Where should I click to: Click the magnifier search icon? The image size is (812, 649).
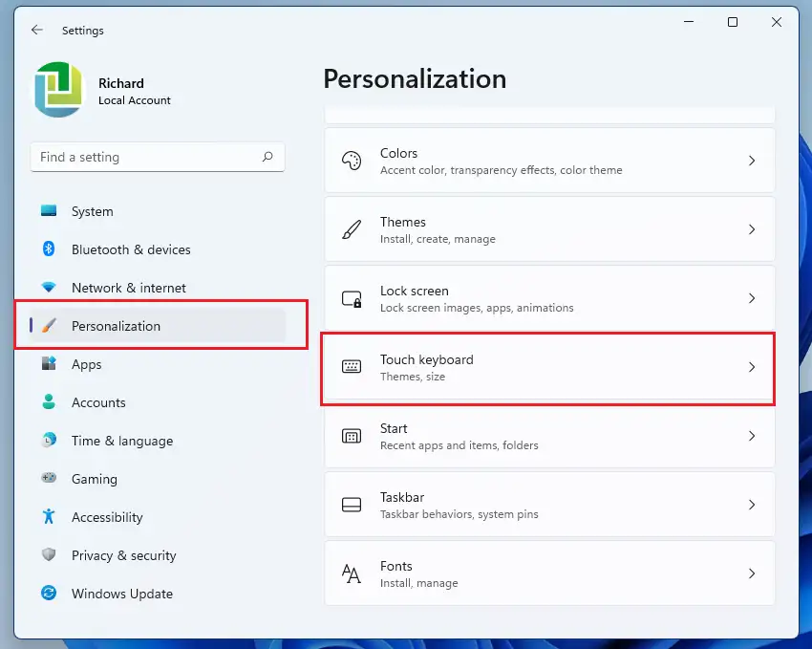(x=267, y=157)
